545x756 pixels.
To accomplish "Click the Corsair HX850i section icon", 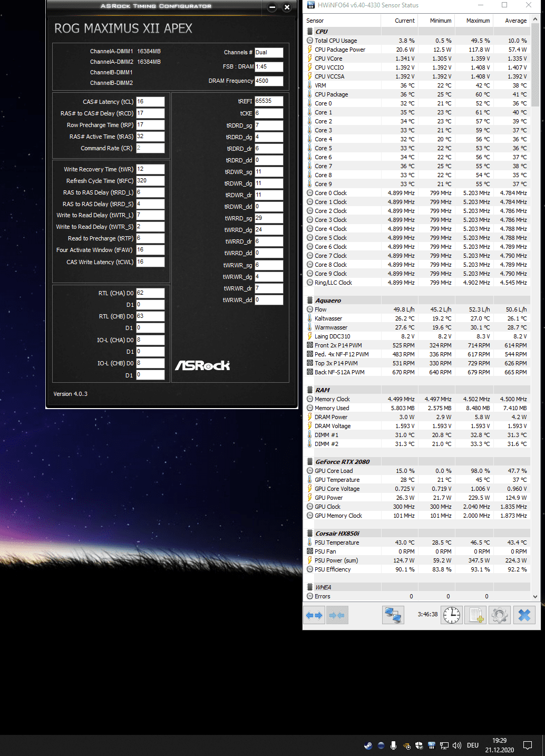I will [310, 534].
